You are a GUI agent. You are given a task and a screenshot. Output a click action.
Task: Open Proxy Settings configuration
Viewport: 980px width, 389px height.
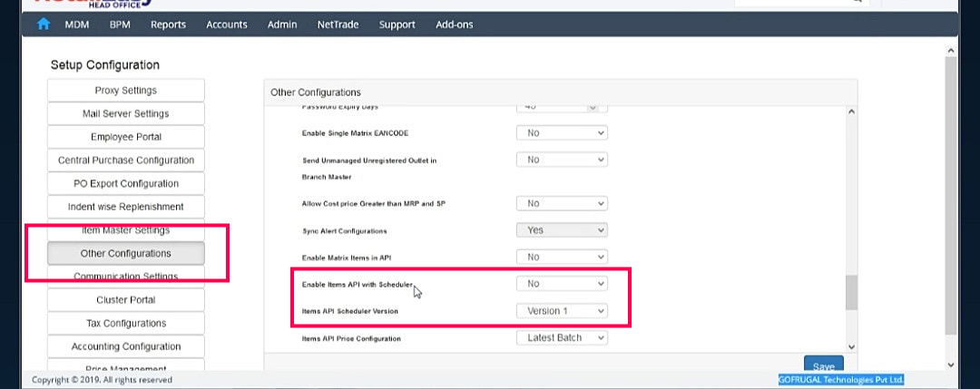[x=126, y=91]
